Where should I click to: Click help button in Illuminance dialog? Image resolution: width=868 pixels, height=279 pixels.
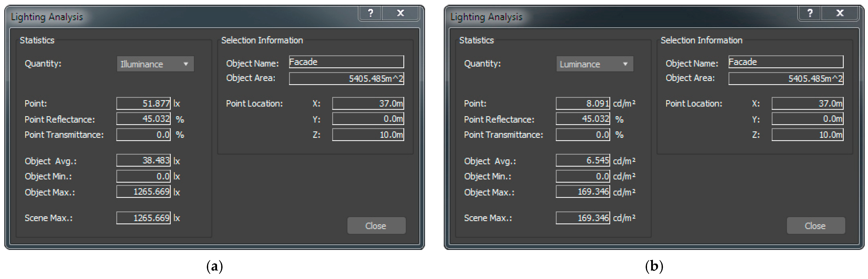click(370, 13)
